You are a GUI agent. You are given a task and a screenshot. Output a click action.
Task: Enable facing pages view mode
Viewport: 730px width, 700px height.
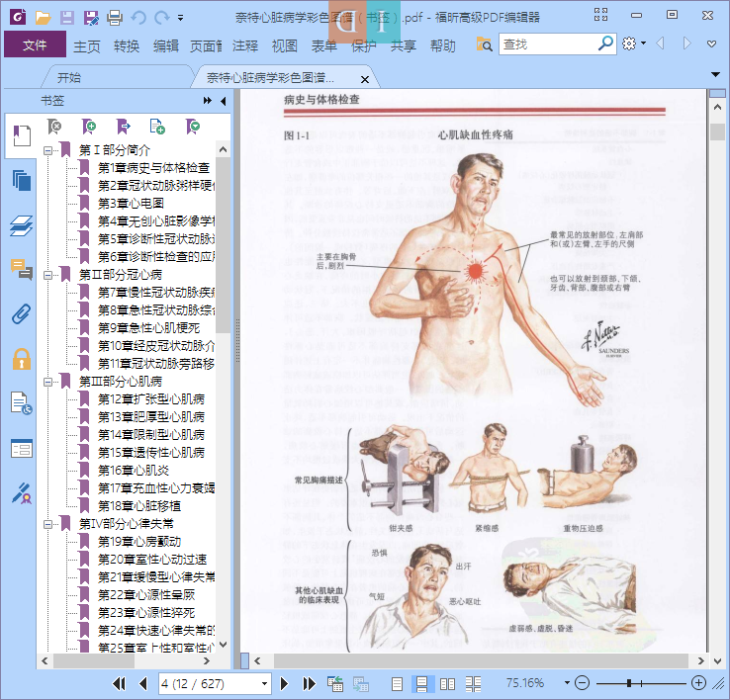point(447,684)
